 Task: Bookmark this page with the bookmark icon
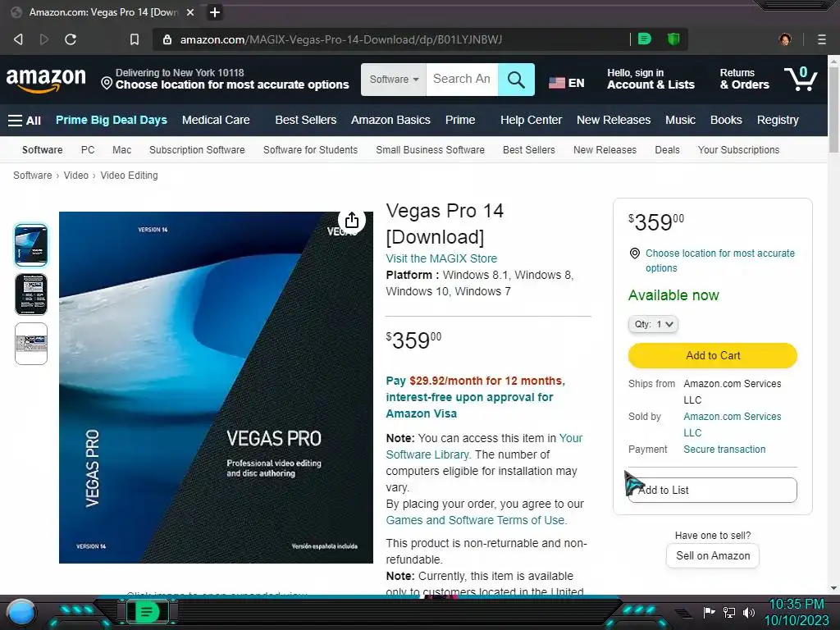click(135, 39)
